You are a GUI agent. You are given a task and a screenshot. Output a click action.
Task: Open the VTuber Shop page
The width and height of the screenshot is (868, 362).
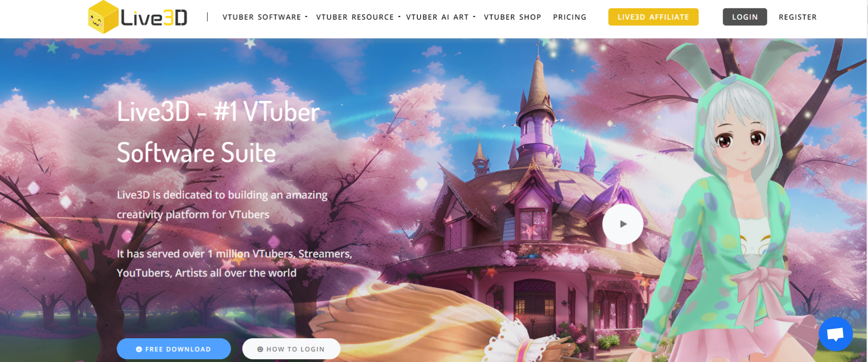tap(513, 17)
